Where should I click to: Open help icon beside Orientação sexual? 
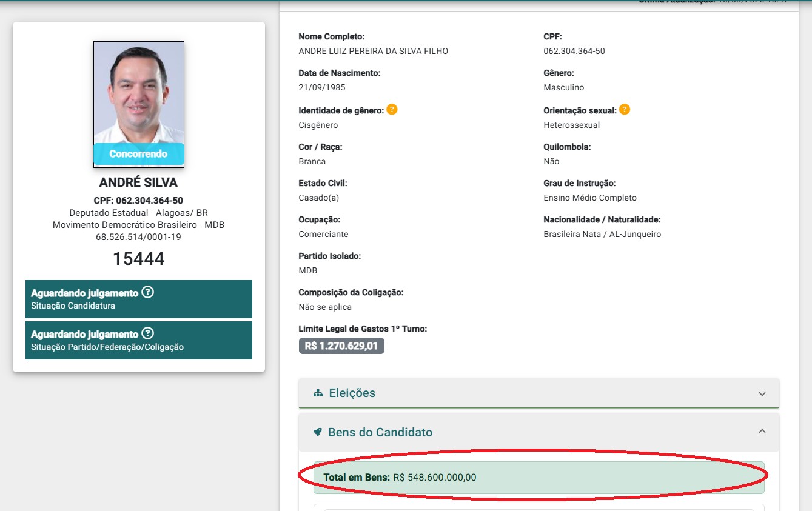[x=625, y=110]
